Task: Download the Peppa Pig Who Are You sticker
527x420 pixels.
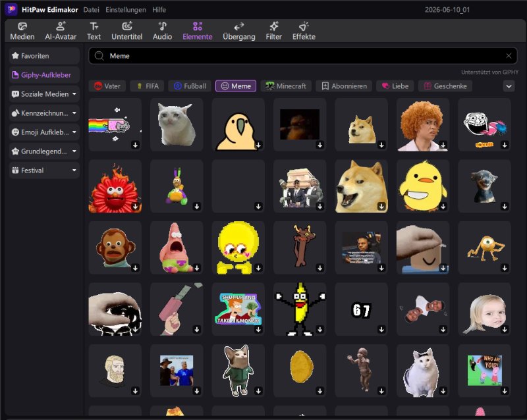Action: click(505, 391)
